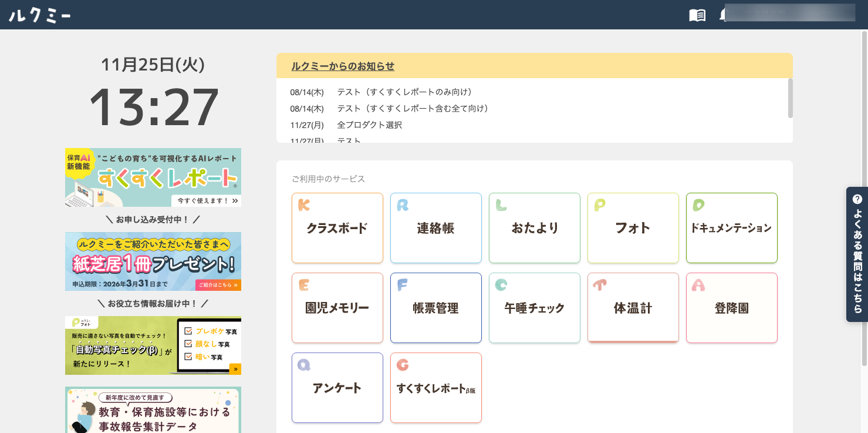
Task: Click the ルクミー logo in header
Action: (40, 15)
